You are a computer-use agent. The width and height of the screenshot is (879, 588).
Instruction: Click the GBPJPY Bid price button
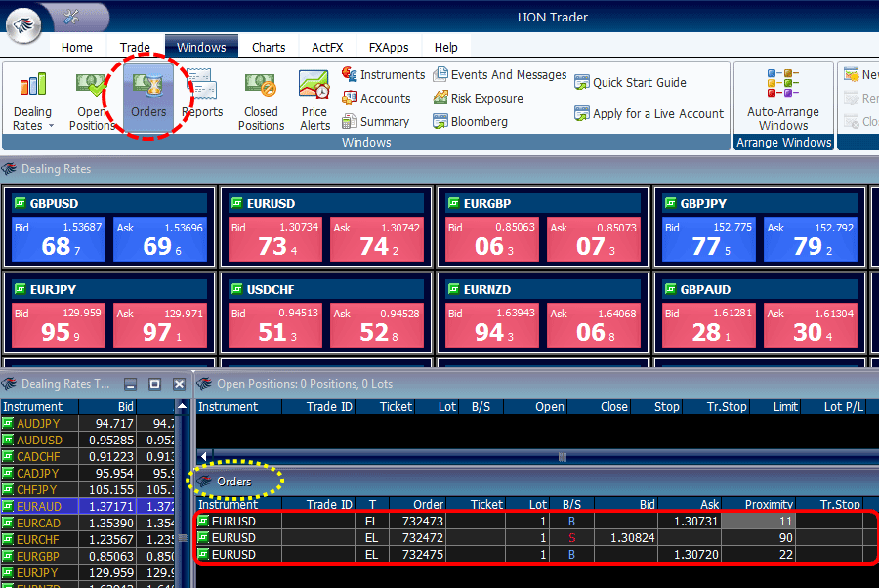[709, 239]
